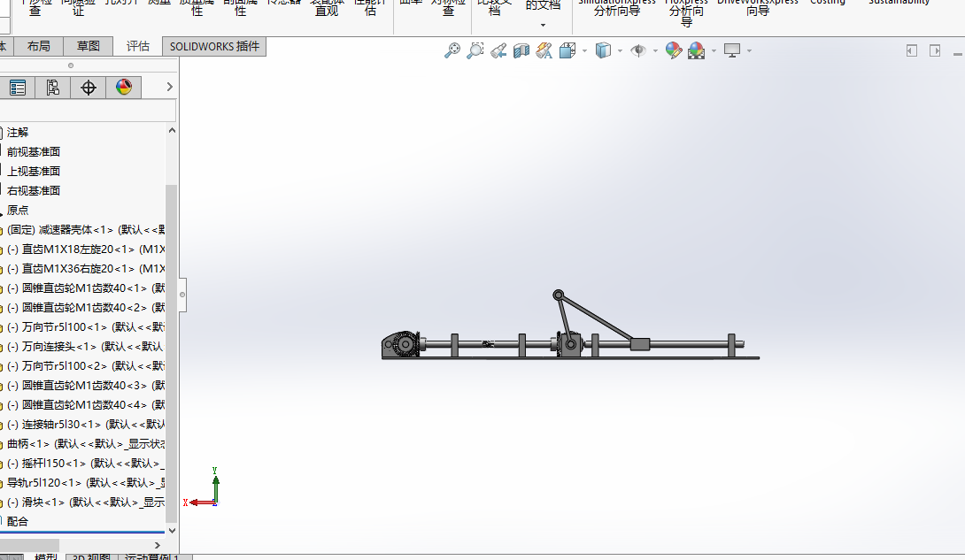Open the Edit Appearance color ball icon

click(673, 50)
